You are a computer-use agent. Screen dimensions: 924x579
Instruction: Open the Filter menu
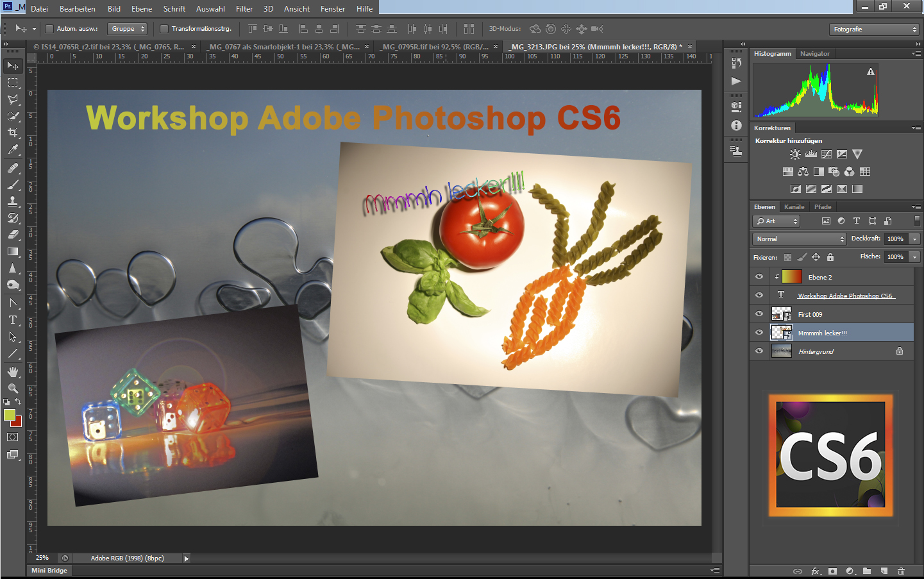point(244,9)
